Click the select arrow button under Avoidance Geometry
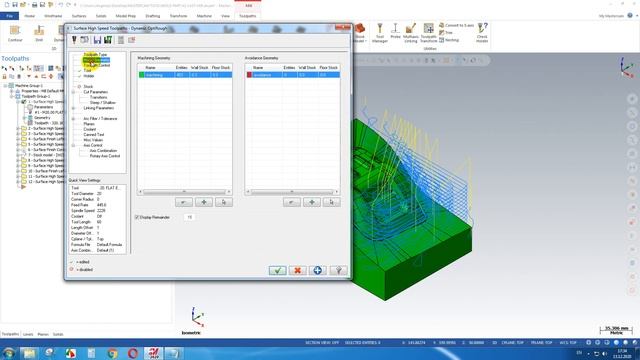Image resolution: width=640 pixels, height=360 pixels. 331,202
